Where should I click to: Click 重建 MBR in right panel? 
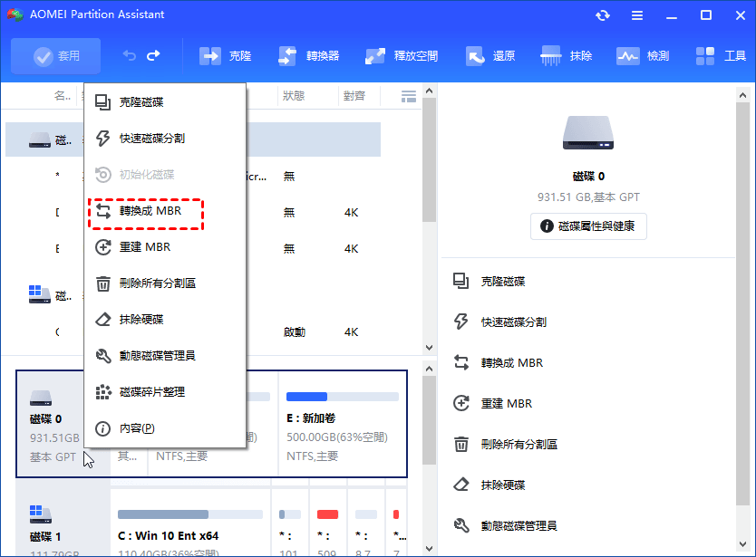coord(506,404)
